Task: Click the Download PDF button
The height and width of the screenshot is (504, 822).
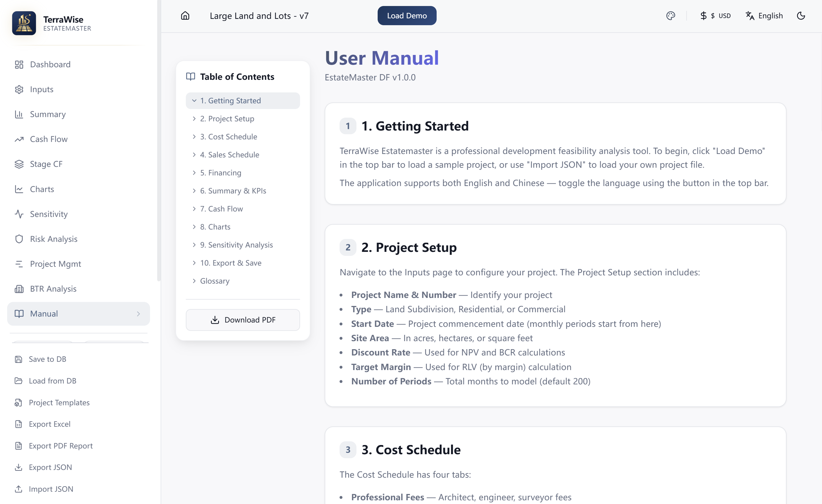Action: click(x=243, y=320)
